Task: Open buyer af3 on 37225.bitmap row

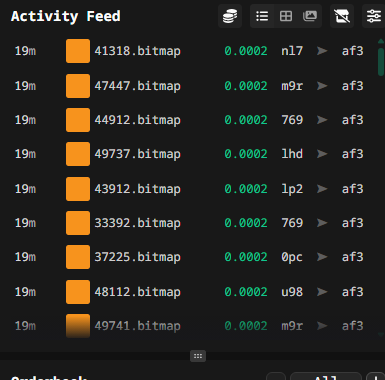Action: click(x=352, y=257)
